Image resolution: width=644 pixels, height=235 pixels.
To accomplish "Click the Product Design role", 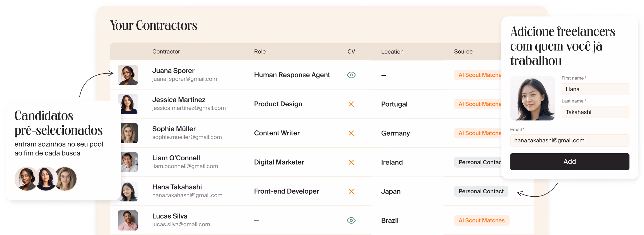I will [278, 104].
